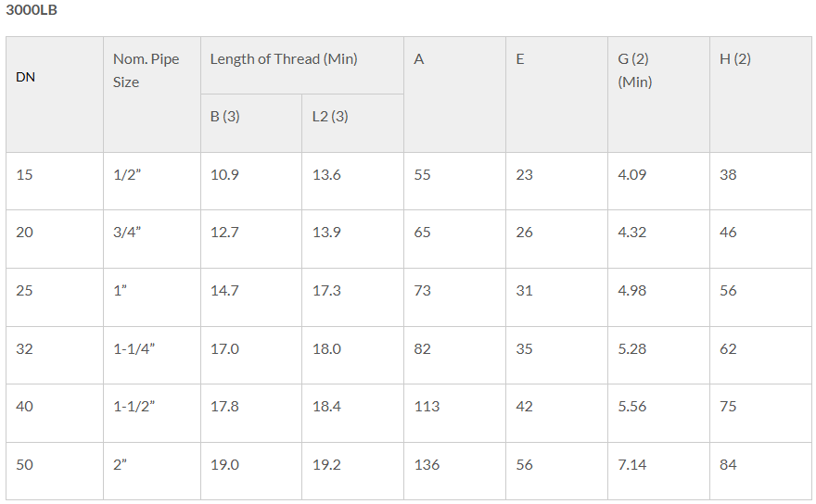Click the 18.4 value in L2 column
The height and width of the screenshot is (504, 816).
(x=353, y=413)
